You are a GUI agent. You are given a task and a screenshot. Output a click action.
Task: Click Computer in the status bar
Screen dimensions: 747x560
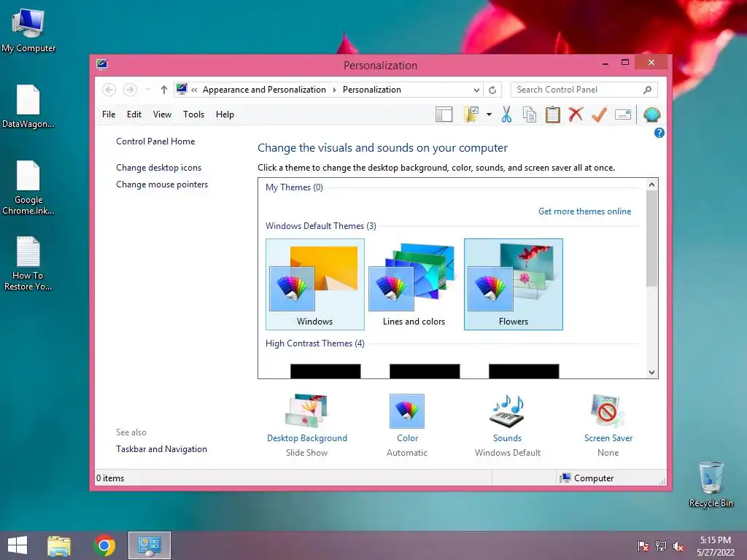(x=587, y=478)
